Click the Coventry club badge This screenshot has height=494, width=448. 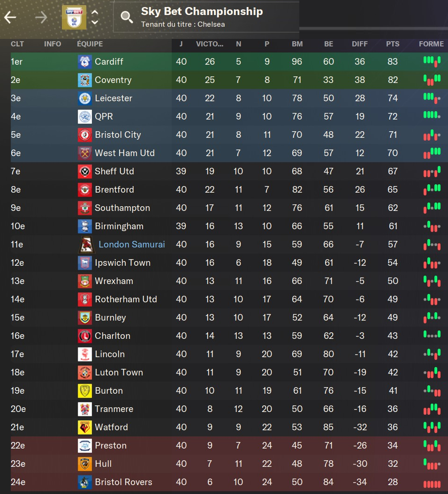coord(85,80)
